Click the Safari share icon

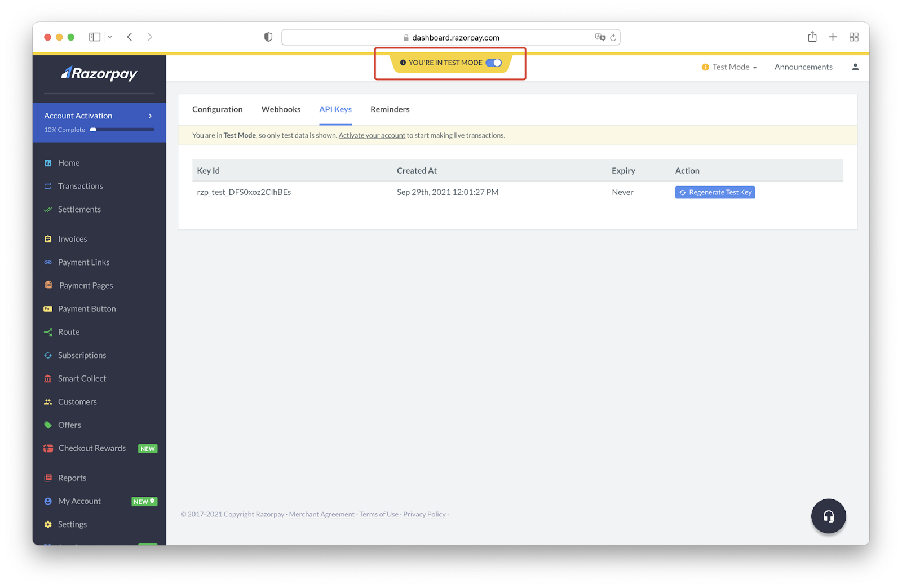pos(812,37)
